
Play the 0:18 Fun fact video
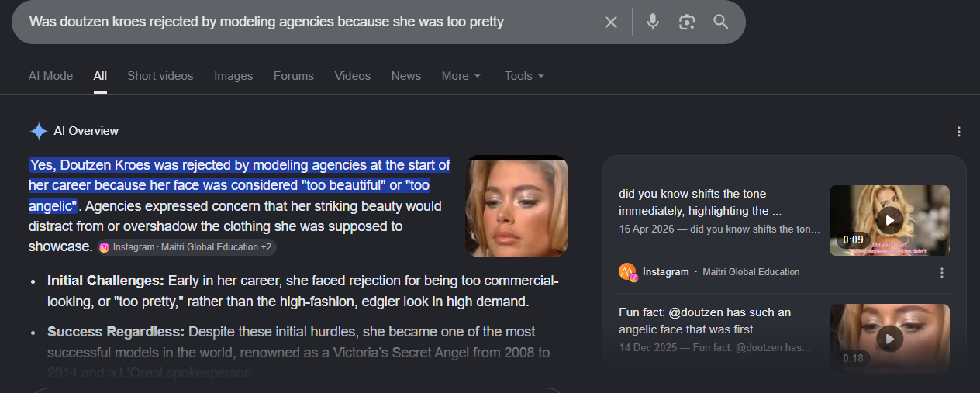pyautogui.click(x=889, y=339)
